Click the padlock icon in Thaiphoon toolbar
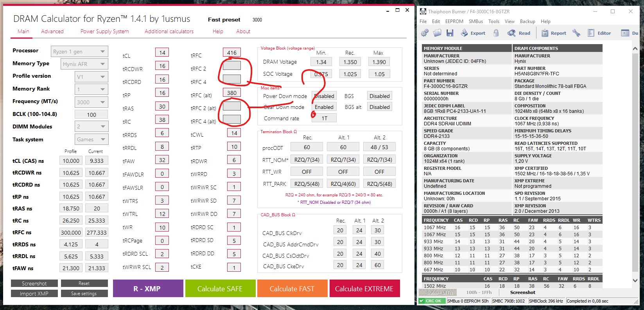 (496, 33)
